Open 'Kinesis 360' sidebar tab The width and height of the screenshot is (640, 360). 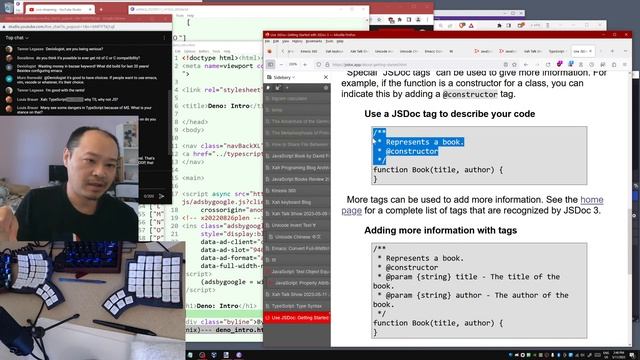(297, 191)
